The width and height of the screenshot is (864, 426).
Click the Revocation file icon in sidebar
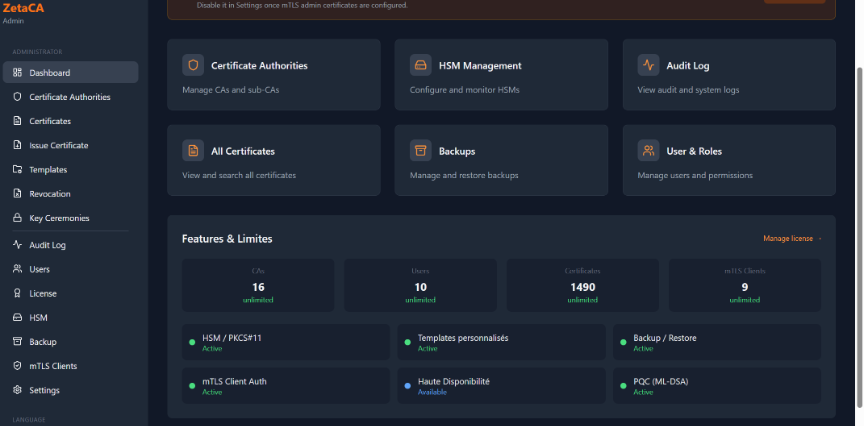click(x=17, y=193)
